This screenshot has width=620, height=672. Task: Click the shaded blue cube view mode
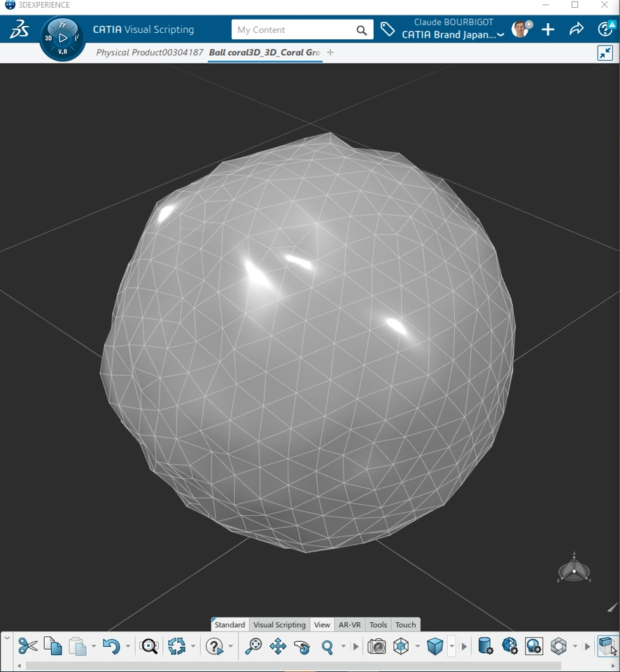pos(435,646)
